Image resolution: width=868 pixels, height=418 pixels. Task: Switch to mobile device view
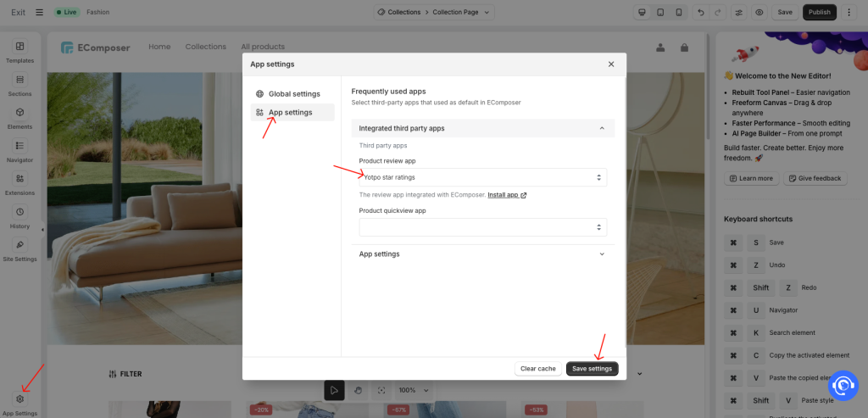[678, 13]
